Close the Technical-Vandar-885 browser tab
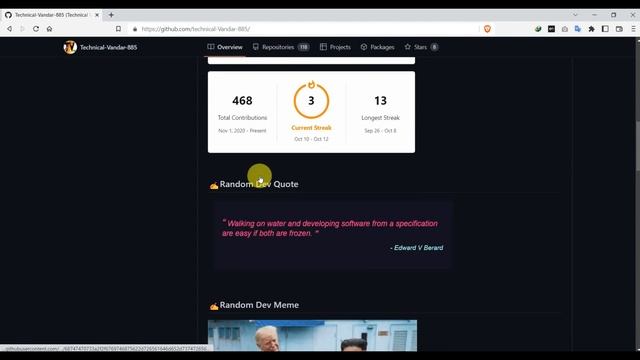 [97, 15]
